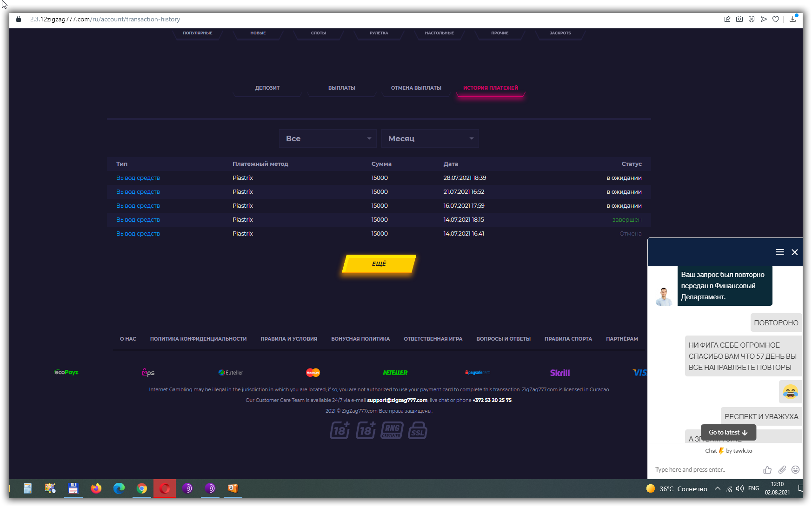
Task: Click the 36°C Солнечно weather widget
Action: 677,488
